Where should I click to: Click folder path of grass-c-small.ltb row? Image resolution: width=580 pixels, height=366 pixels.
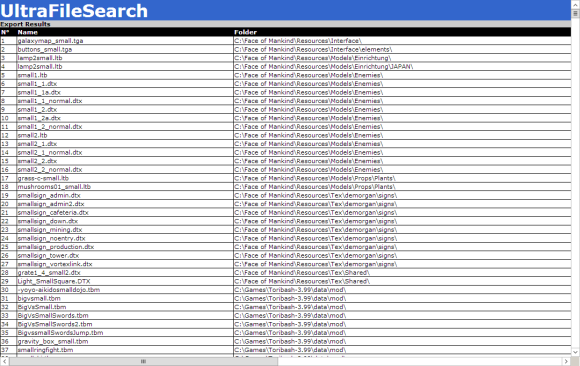click(314, 178)
